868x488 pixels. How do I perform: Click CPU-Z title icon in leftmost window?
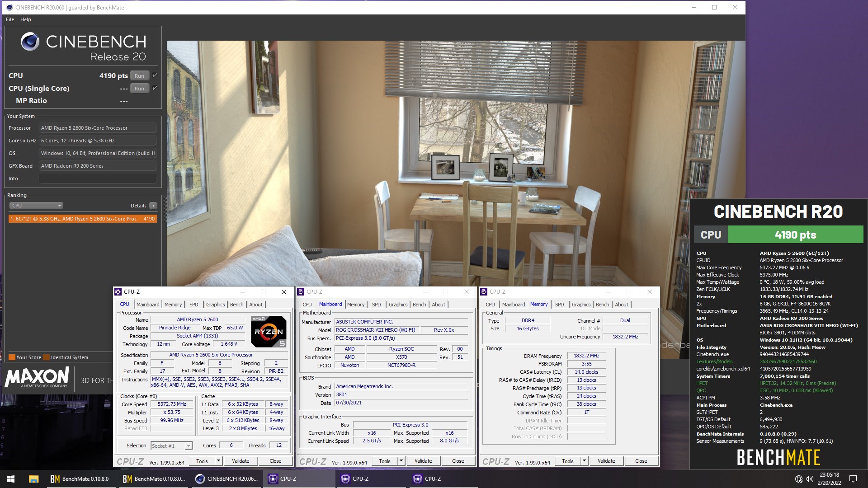tap(118, 292)
